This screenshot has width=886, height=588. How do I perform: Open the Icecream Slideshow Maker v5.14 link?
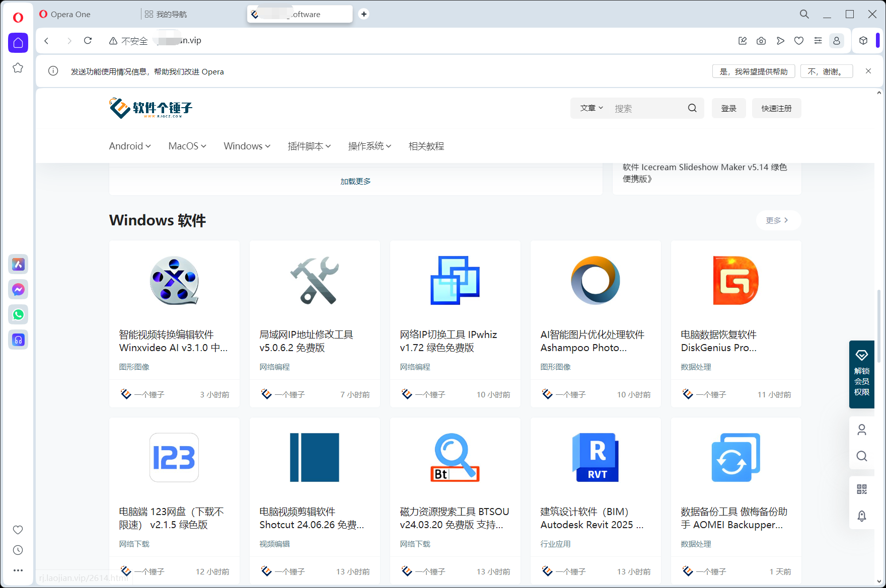tap(705, 173)
